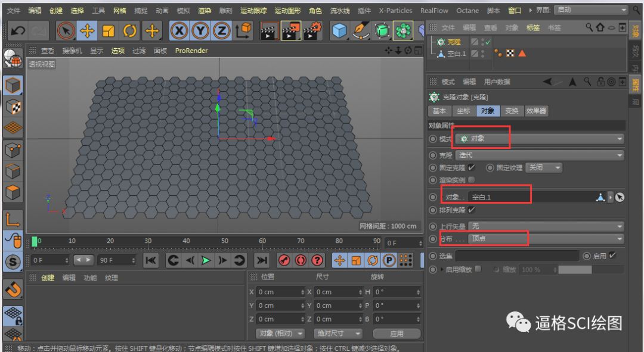This screenshot has width=644, height=352.
Task: Render the active view clapboard icon
Action: point(269,31)
